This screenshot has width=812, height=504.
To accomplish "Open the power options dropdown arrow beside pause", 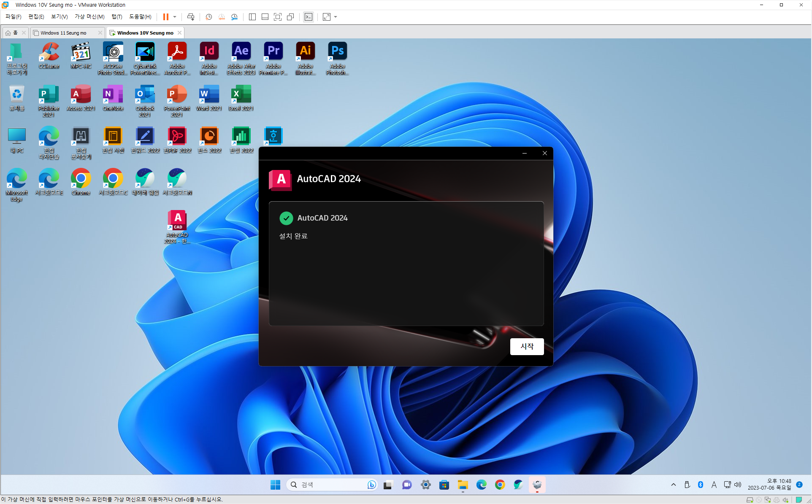I will tap(175, 17).
